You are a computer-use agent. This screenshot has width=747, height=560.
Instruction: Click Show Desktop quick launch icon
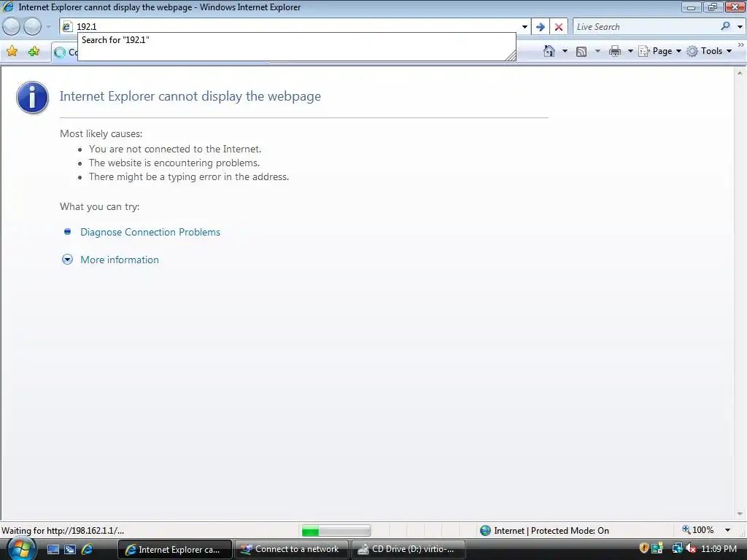click(x=53, y=550)
